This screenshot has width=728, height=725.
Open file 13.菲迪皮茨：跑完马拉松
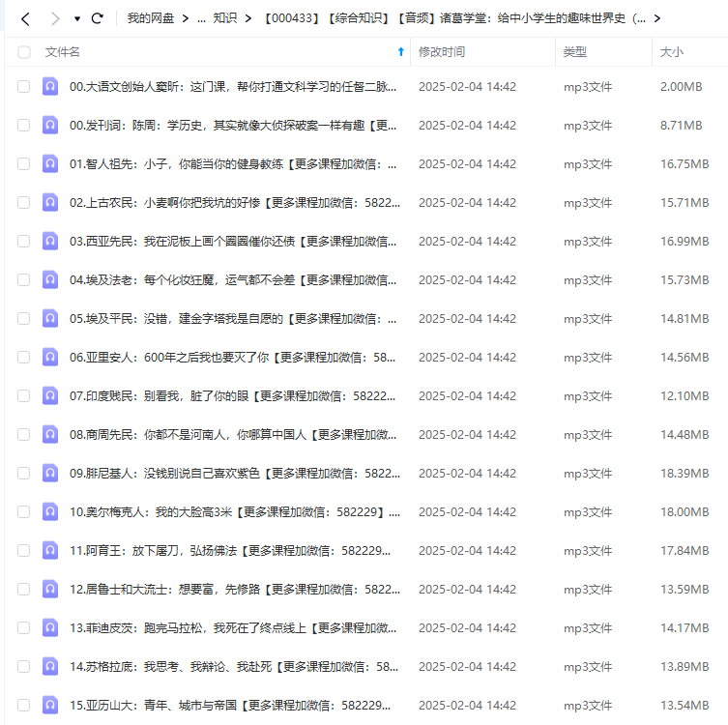coord(233,628)
